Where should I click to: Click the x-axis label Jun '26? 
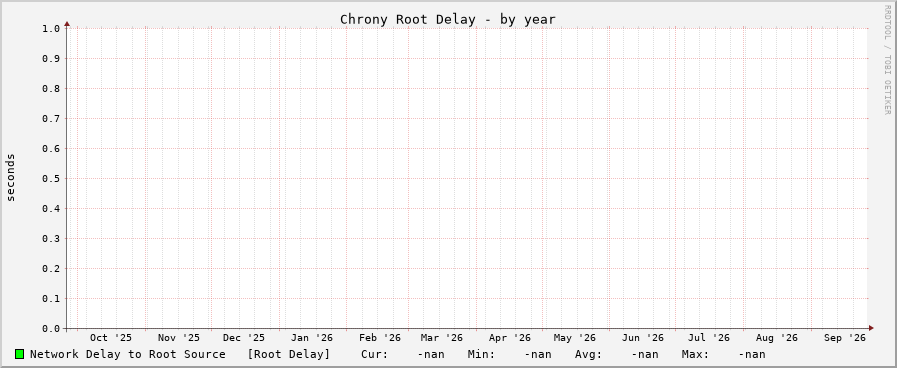tap(643, 338)
